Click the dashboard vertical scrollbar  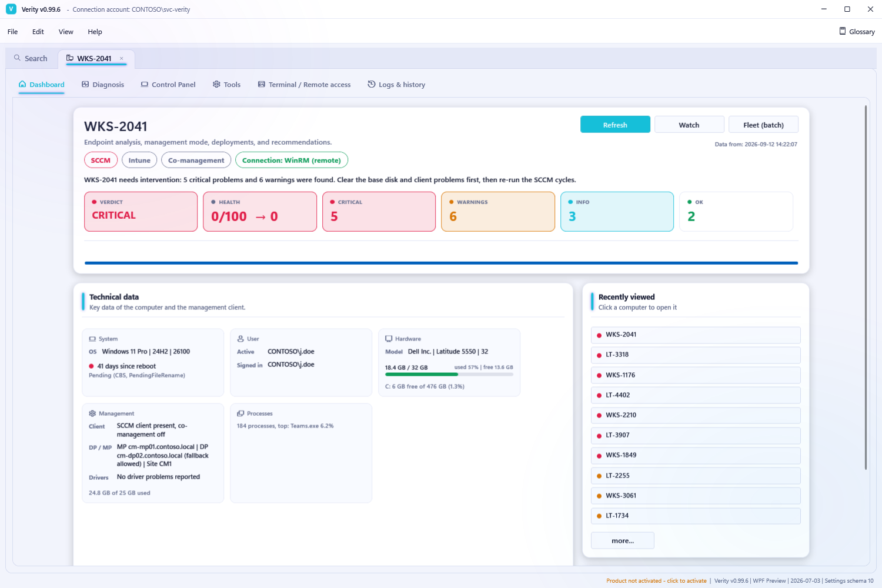tap(866, 287)
